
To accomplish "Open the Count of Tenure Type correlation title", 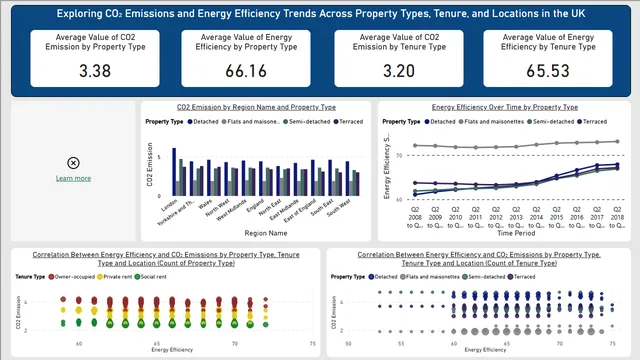I will tap(479, 259).
